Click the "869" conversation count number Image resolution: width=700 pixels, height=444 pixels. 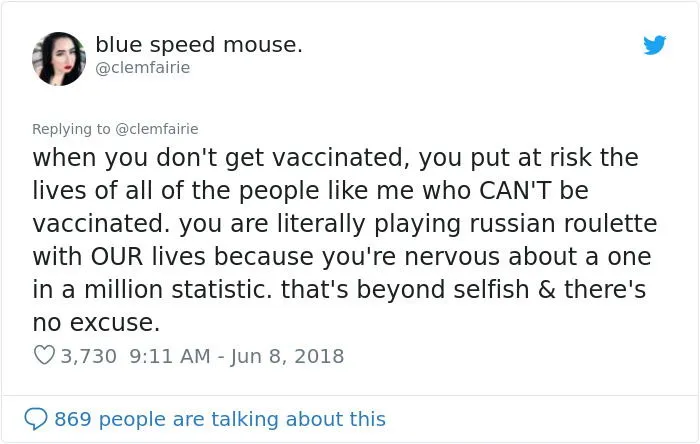(x=73, y=419)
